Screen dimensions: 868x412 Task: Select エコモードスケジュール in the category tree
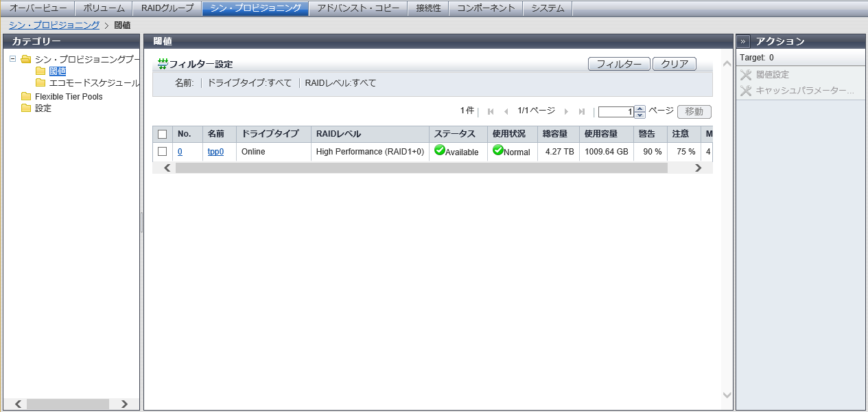pos(94,83)
